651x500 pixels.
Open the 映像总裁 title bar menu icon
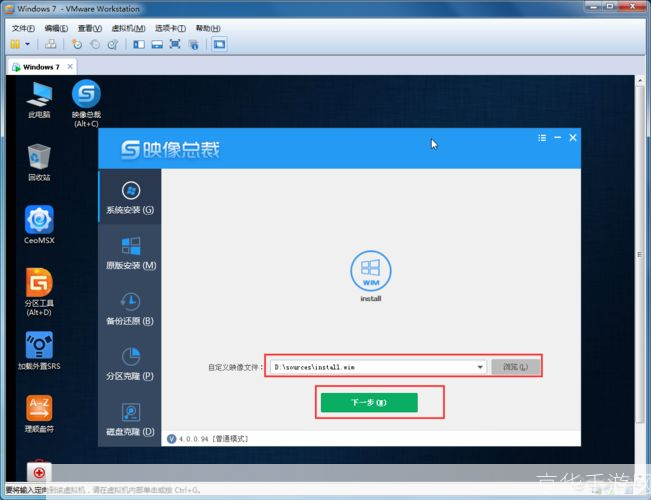tap(542, 137)
